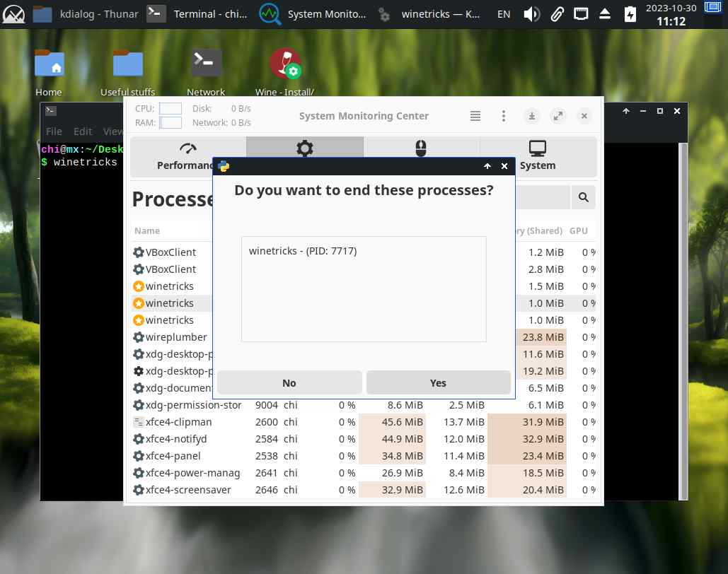Select winetricks - (PID: 7717) list entry
The image size is (728, 574).
303,251
